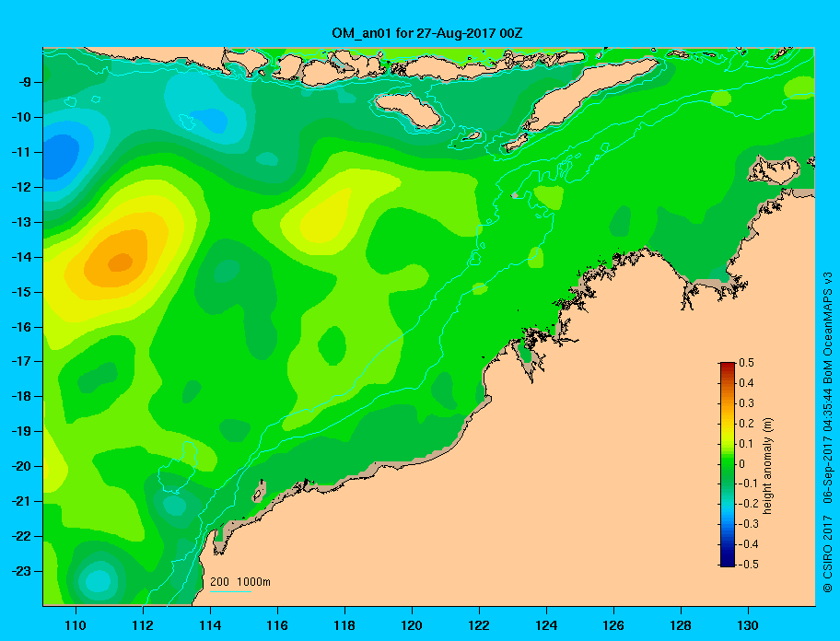Click the colorbar label "-0.1"
This screenshot has height=641, width=840.
(x=749, y=484)
